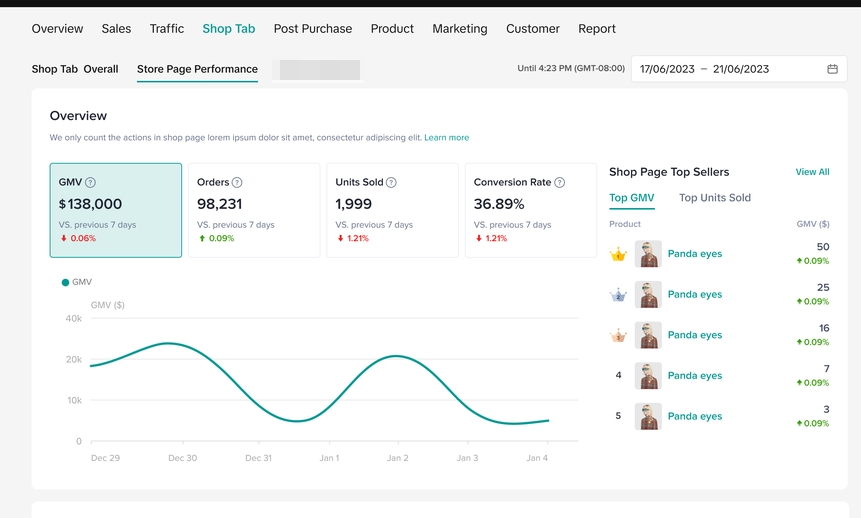Select the Conversion Rate metric card
861x518 pixels.
pos(530,211)
